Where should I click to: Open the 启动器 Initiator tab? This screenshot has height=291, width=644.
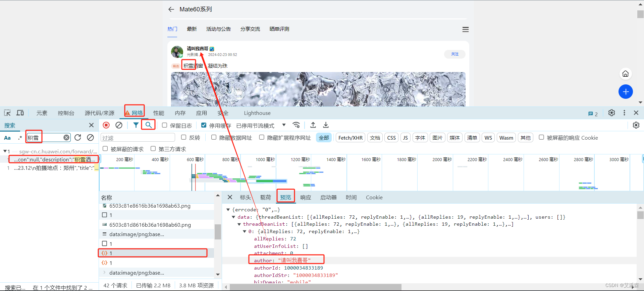coord(328,198)
